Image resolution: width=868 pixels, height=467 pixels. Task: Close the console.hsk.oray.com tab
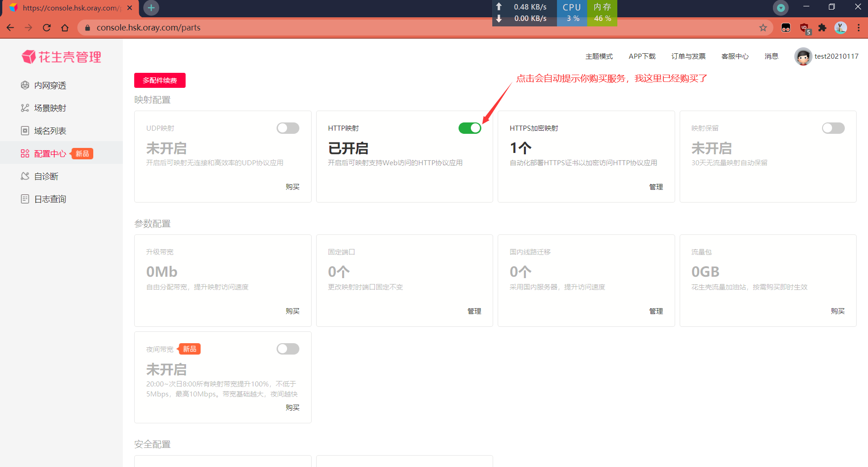(x=130, y=8)
